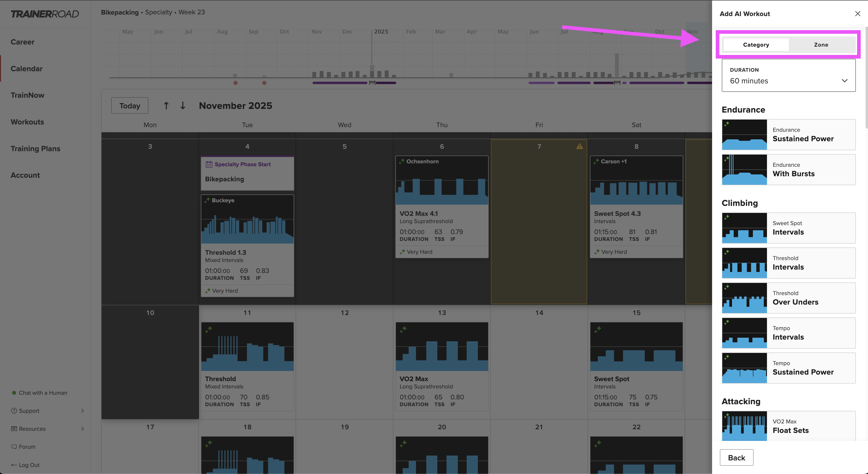Screen dimensions: 868x474
Task: Click the Forum chat icon
Action: (x=14, y=447)
